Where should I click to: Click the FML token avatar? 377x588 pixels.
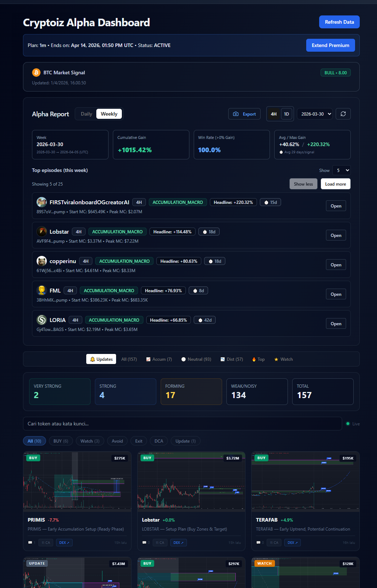[42, 290]
